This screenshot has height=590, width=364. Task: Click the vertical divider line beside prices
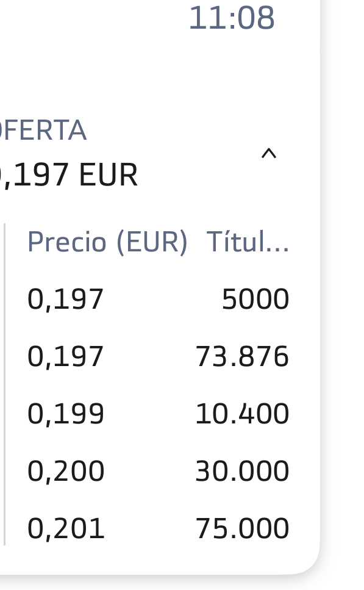(4, 384)
